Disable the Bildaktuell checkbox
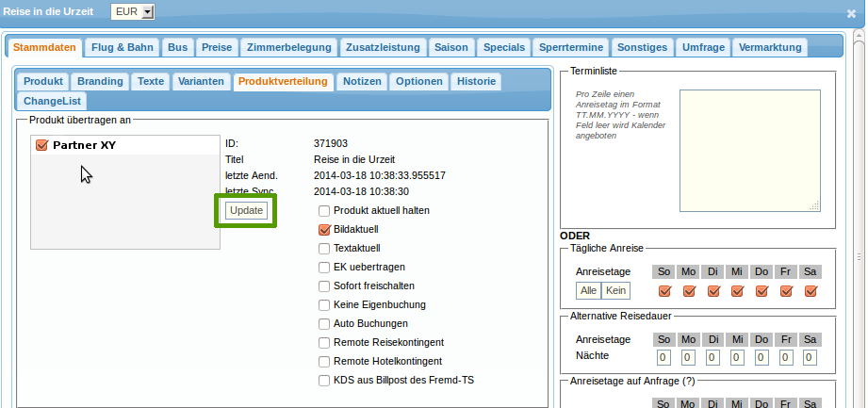Screen dimensions: 868x408 [325, 229]
